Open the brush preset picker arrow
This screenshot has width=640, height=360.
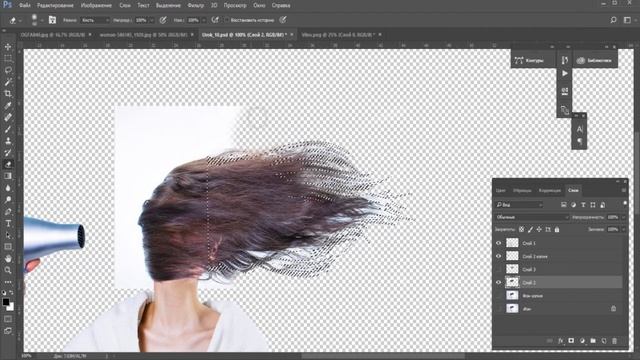(42, 20)
